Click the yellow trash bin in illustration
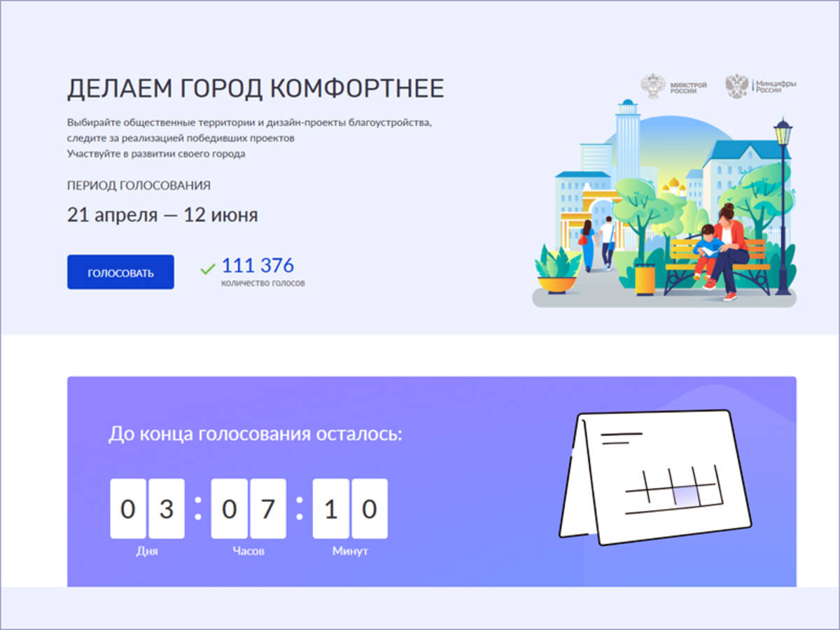840x630 pixels. click(645, 278)
